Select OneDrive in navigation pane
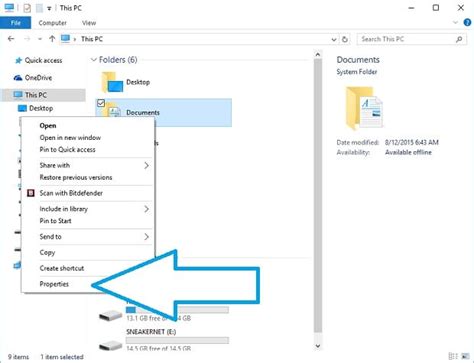This screenshot has height=363, width=474. pos(38,78)
